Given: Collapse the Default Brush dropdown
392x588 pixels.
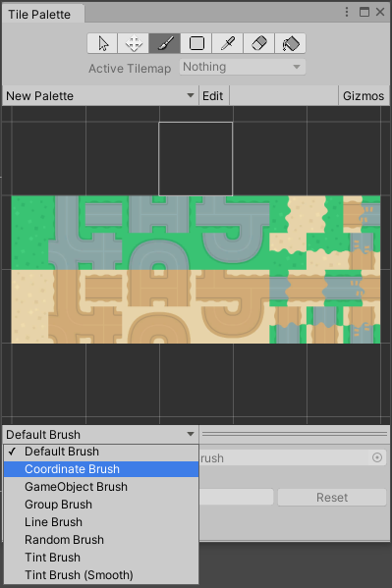Looking at the screenshot, I should (100, 434).
